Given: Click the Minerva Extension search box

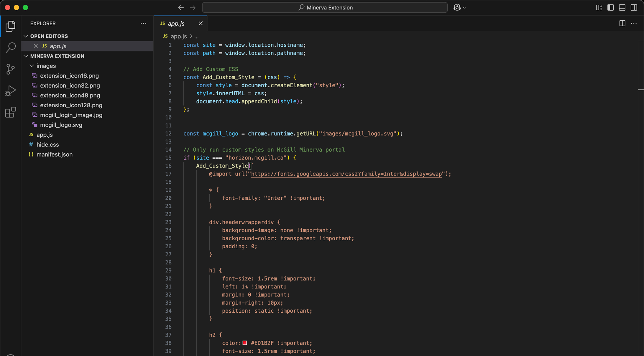Looking at the screenshot, I should (x=325, y=8).
